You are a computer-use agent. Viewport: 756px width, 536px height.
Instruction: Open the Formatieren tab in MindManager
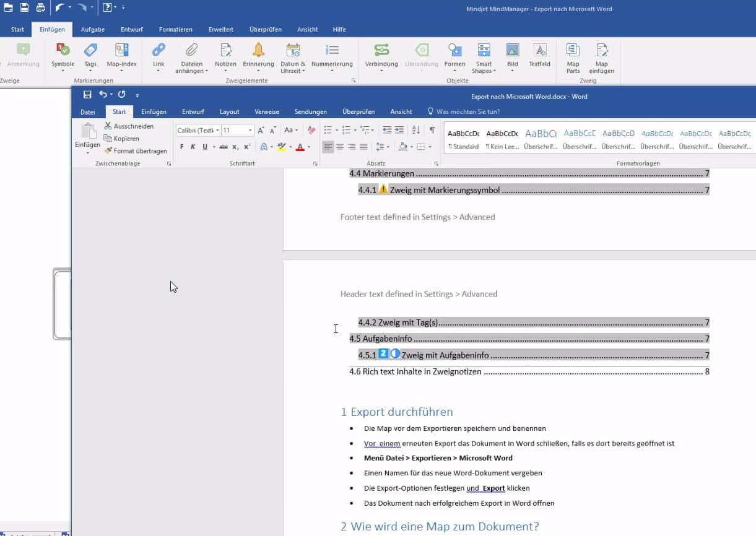coord(175,29)
